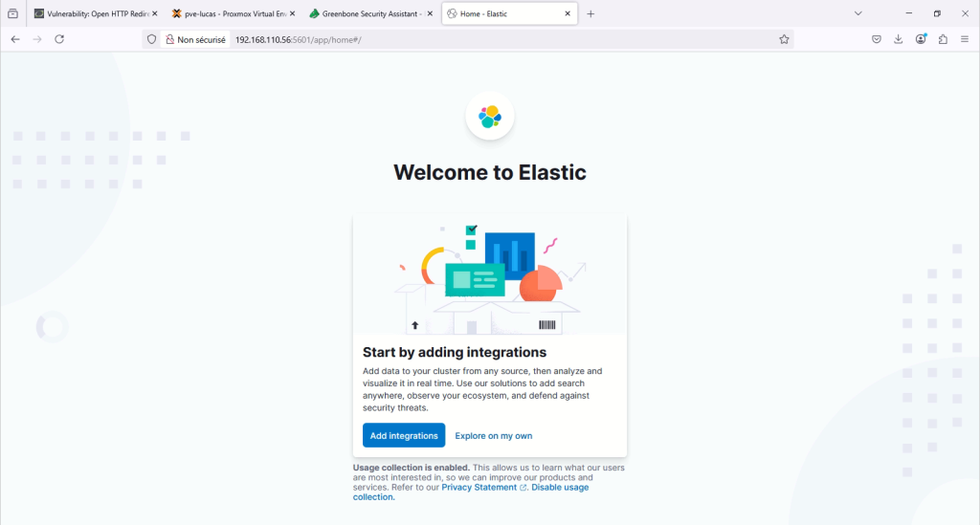This screenshot has height=525, width=980.
Task: Open the Firefox hamburger application menu
Action: (x=965, y=39)
